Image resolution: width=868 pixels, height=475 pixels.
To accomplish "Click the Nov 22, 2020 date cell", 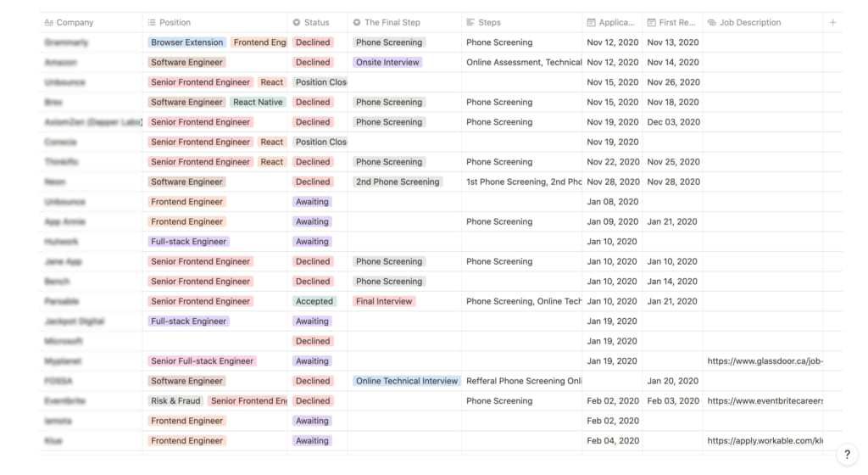I will tap(613, 162).
